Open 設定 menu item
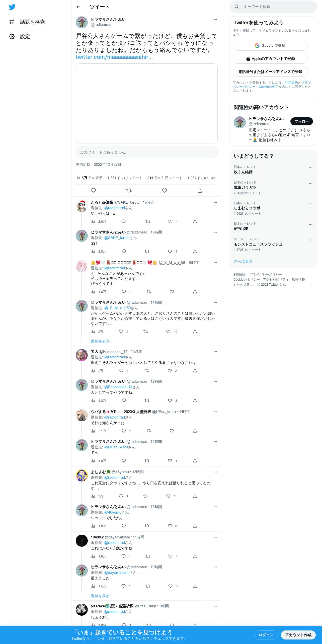This screenshot has height=644, width=322. [x=25, y=36]
